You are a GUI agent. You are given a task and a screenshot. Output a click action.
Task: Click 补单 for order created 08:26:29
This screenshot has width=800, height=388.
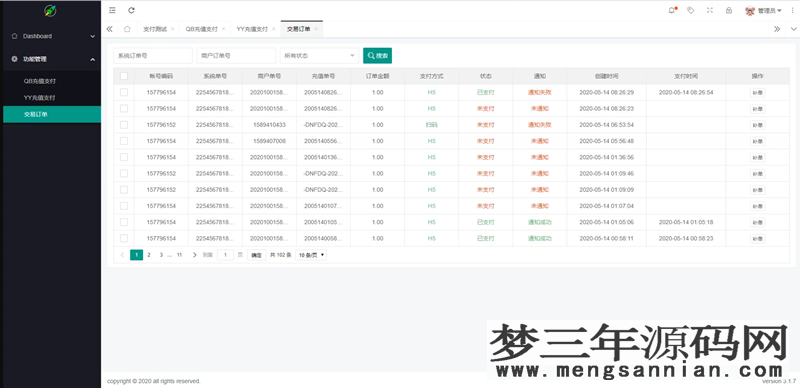tap(758, 92)
